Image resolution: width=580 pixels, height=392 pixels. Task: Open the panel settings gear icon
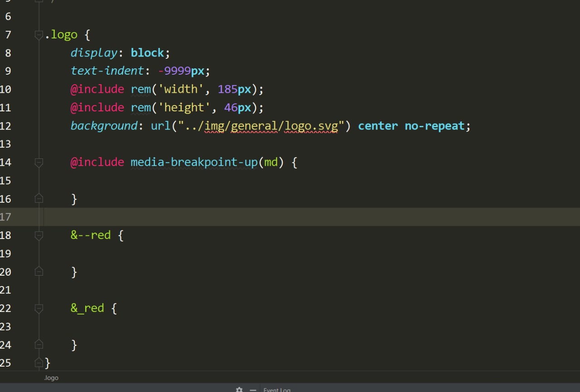tap(239, 389)
